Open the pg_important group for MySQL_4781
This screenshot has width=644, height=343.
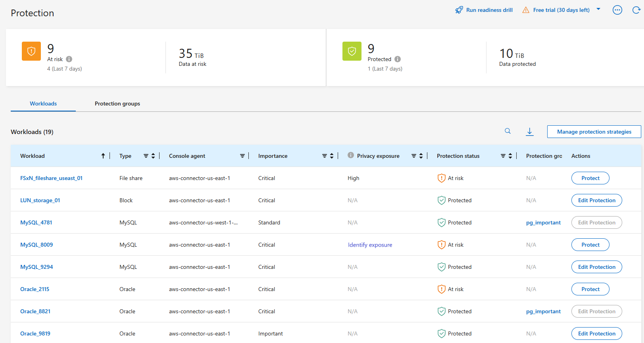[543, 222]
